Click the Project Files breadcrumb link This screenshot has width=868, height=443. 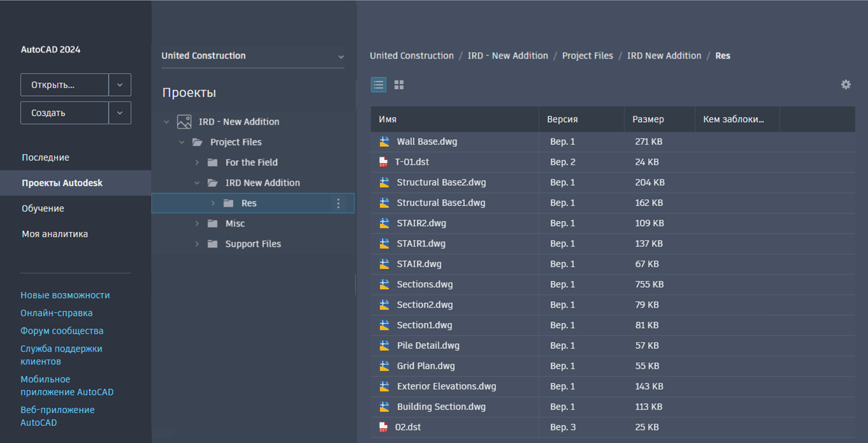pos(588,56)
